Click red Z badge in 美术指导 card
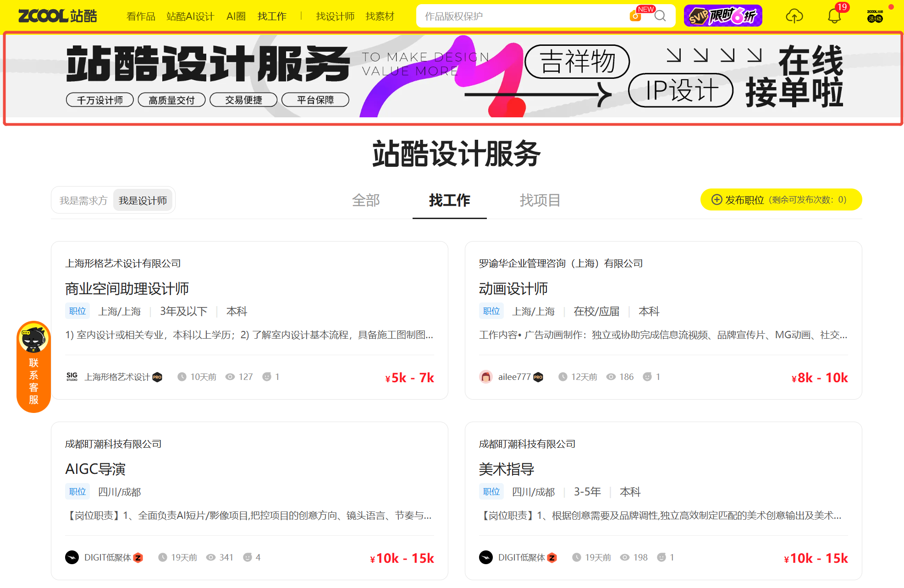 (x=552, y=558)
